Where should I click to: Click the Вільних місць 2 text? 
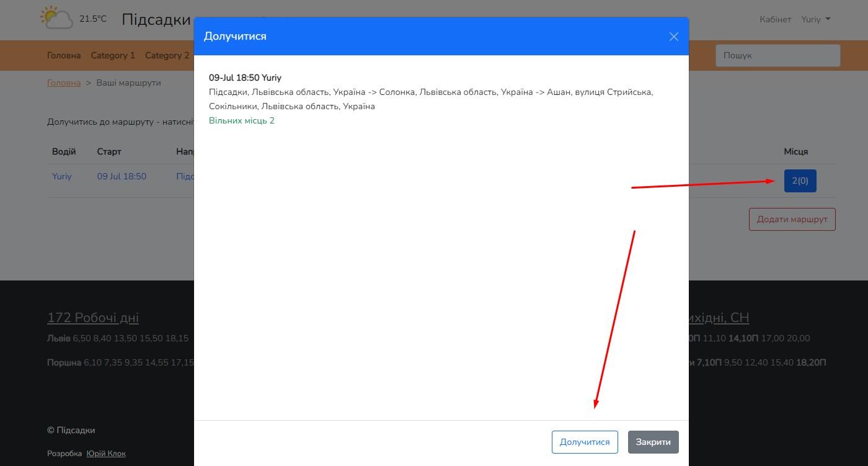pos(242,120)
